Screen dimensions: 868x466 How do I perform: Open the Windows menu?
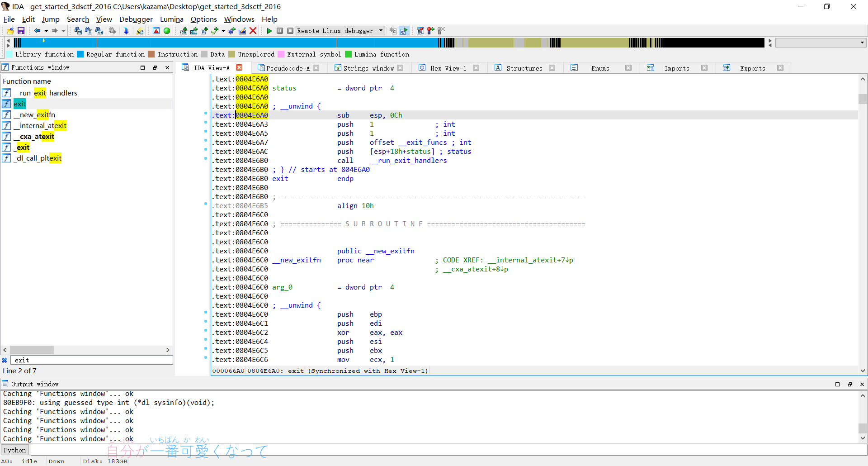coord(239,19)
